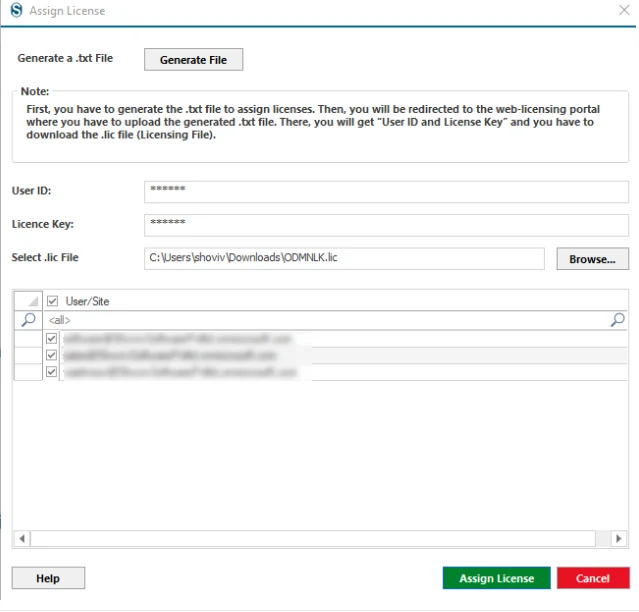Focus the User ID input field
Image resolution: width=639 pixels, height=612 pixels.
coord(386,192)
